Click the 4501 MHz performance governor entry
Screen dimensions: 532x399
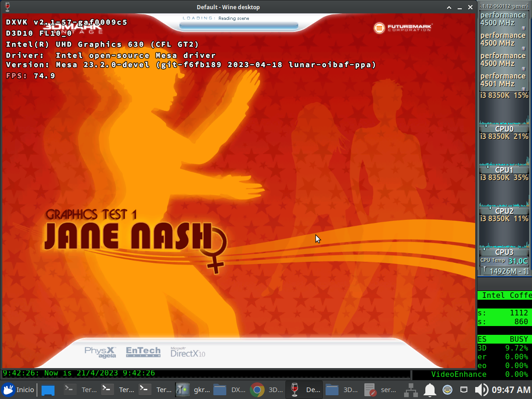click(504, 80)
